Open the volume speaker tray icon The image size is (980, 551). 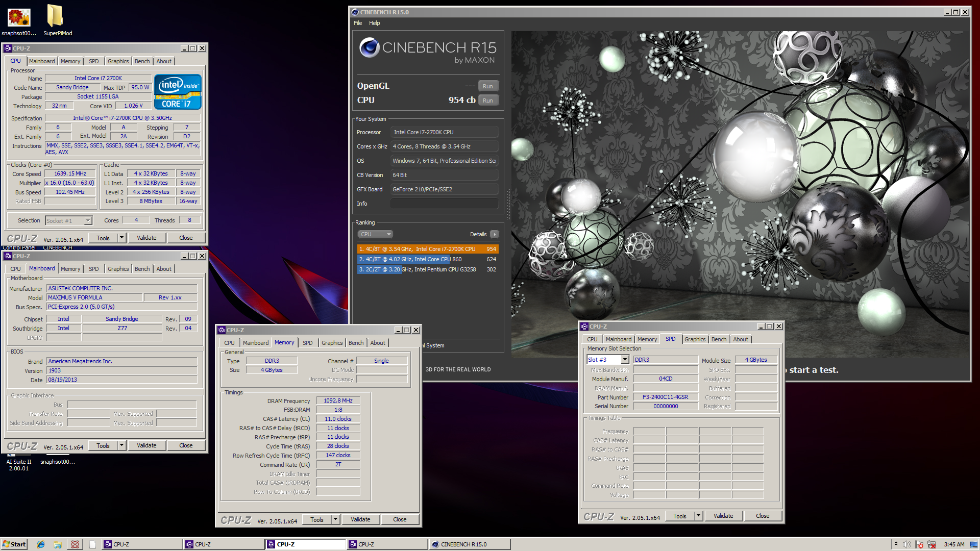point(907,544)
